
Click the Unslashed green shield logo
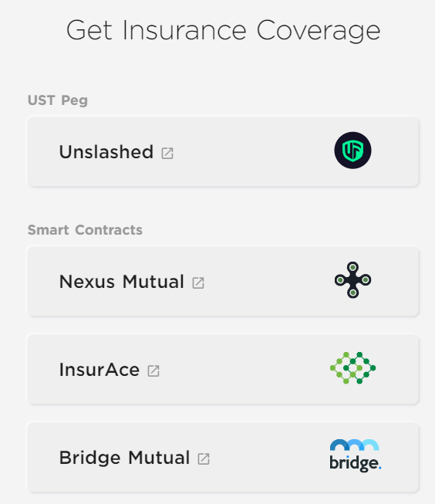click(x=352, y=151)
